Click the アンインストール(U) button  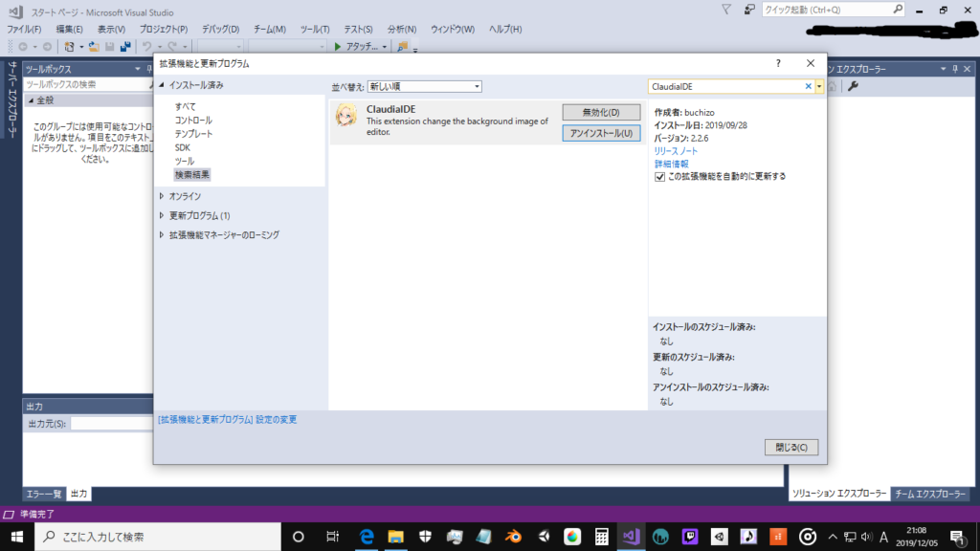pyautogui.click(x=601, y=133)
